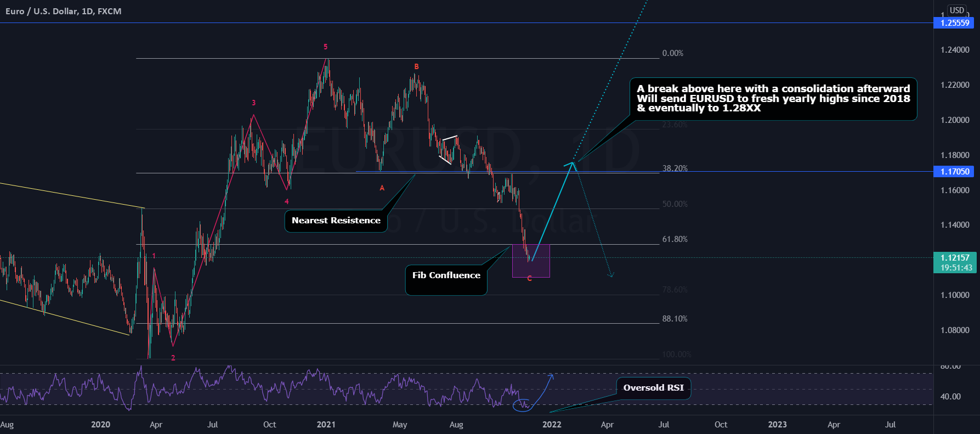This screenshot has height=434, width=980.
Task: Click 1.08000 on the price axis
Action: (x=955, y=330)
